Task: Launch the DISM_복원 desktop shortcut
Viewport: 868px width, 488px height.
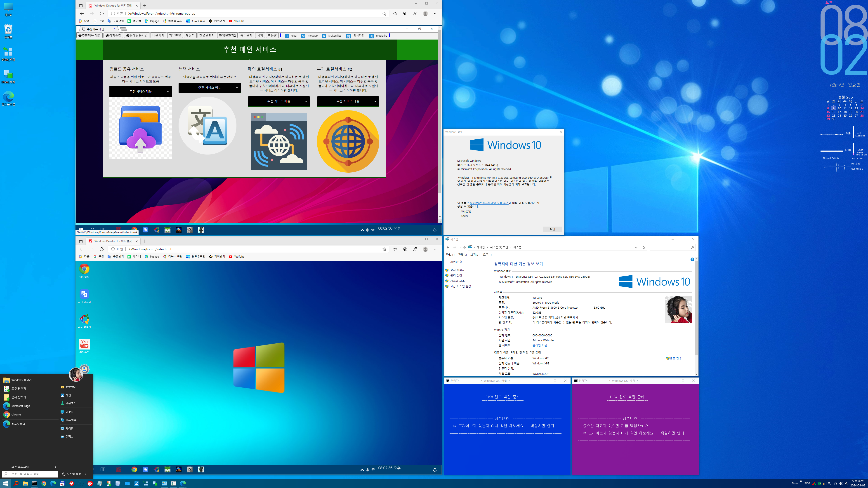Action: 8,76
